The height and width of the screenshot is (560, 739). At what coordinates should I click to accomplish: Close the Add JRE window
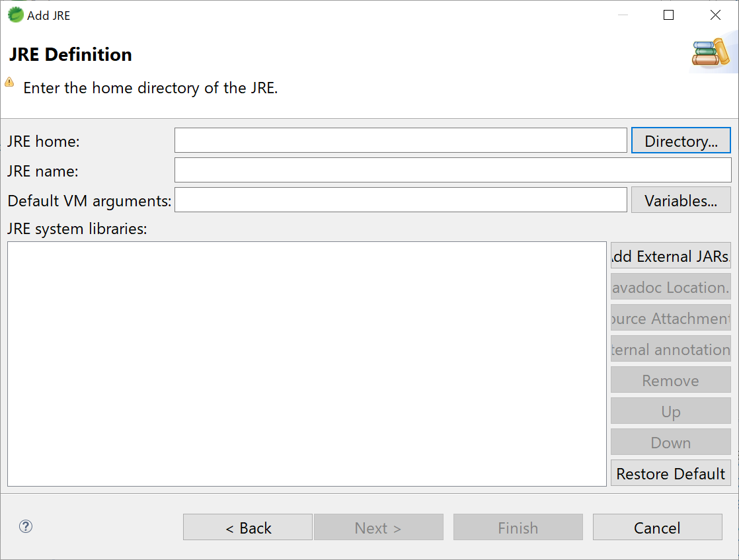coord(715,15)
